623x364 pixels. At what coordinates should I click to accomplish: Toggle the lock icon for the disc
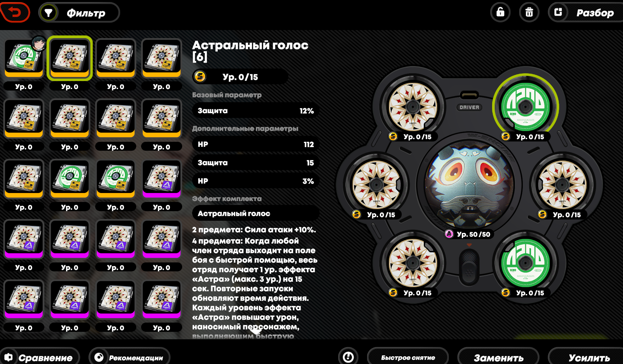pyautogui.click(x=500, y=12)
